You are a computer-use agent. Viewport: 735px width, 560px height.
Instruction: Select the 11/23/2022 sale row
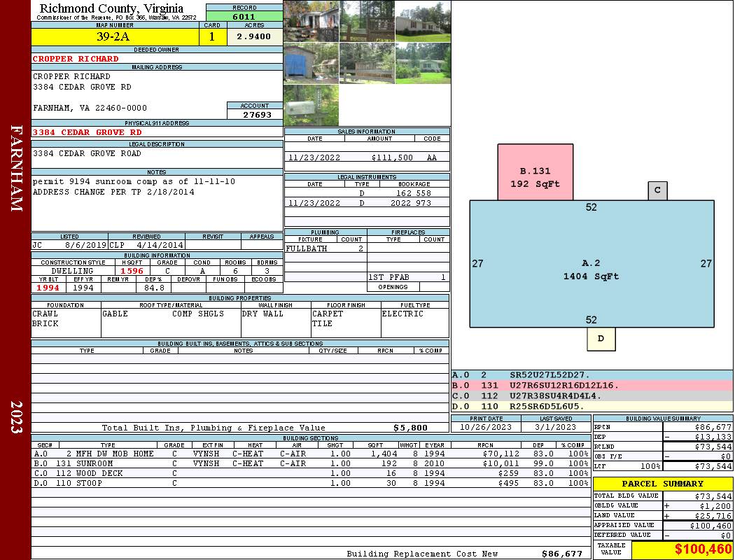click(367, 157)
